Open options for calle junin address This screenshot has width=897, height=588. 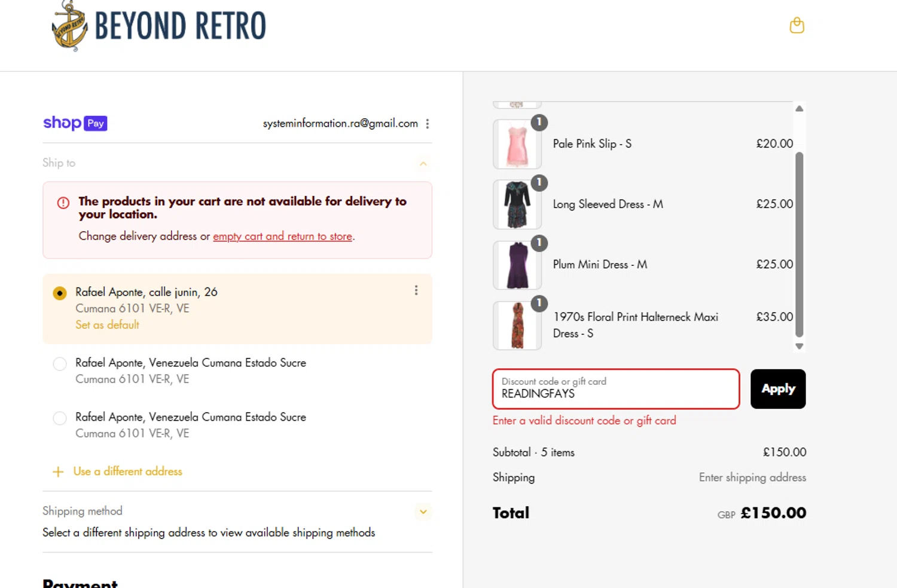[416, 290]
